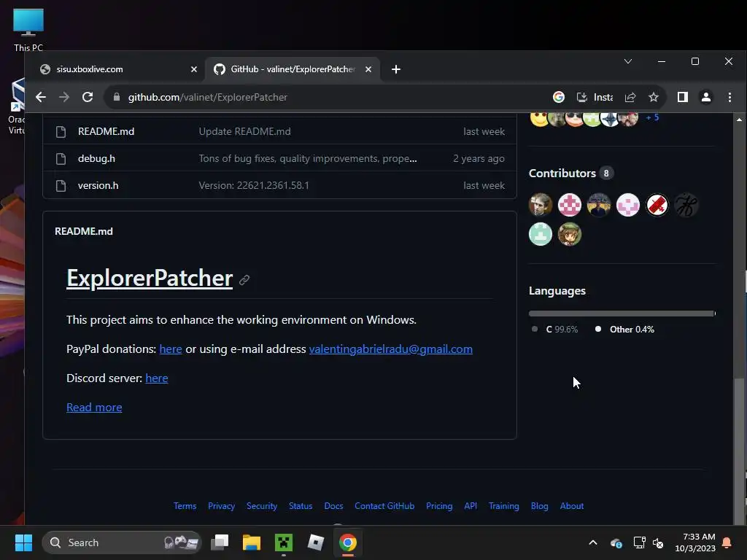This screenshot has width=747, height=560.
Task: Open the Terms footer link
Action: point(185,506)
